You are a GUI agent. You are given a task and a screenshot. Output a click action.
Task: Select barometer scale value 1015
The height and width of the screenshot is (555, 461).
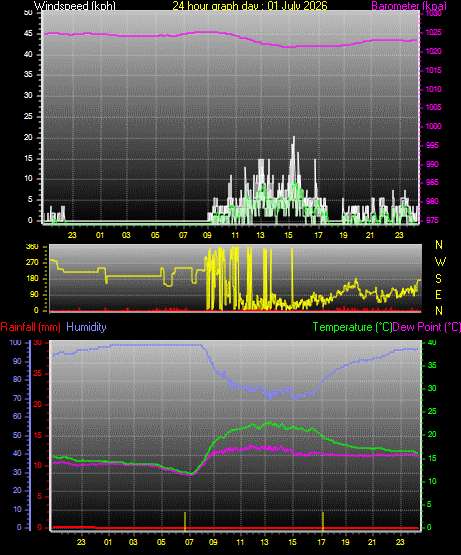click(433, 70)
